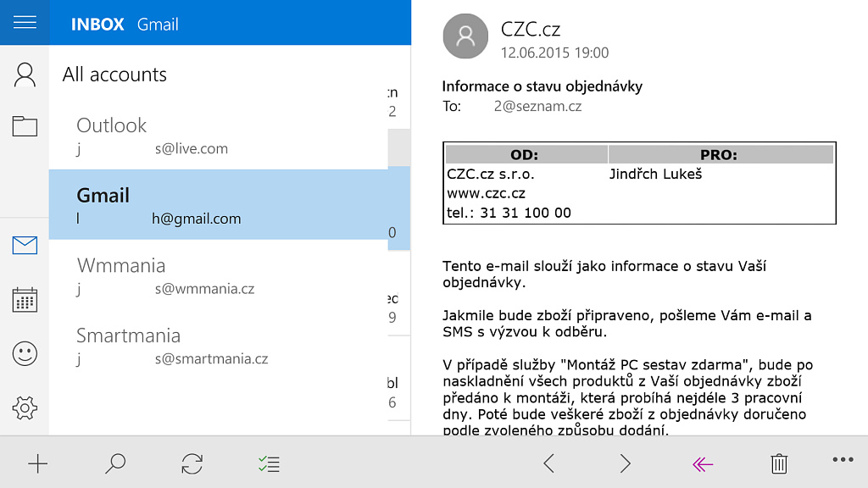This screenshot has width=868, height=488.
Task: Click the date 12.06.2015 19:00
Action: 554,53
